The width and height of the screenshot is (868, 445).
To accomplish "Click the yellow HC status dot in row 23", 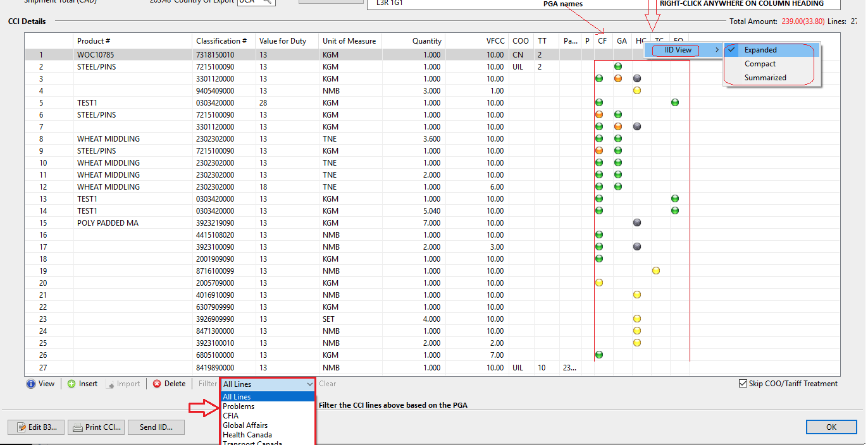I will pyautogui.click(x=637, y=319).
